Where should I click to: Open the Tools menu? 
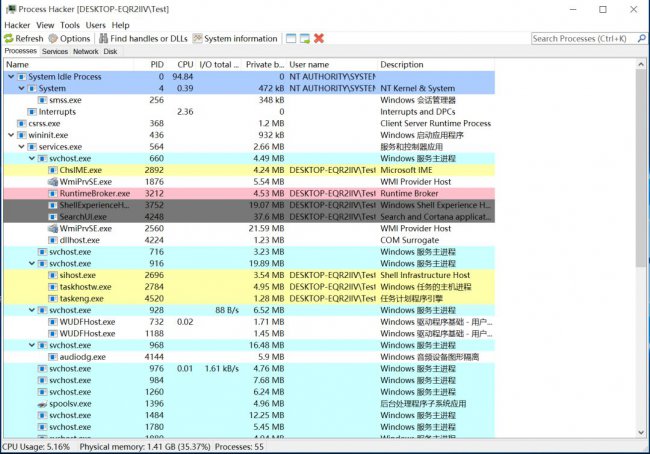70,25
